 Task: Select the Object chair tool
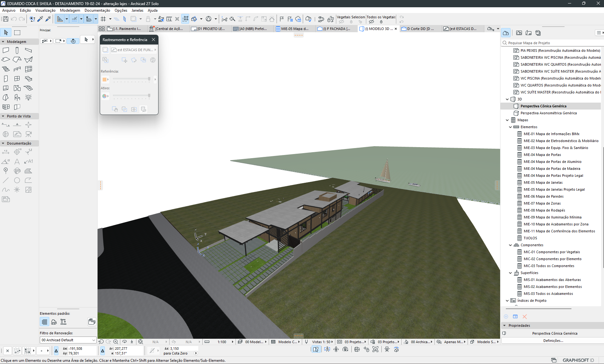pos(17,98)
